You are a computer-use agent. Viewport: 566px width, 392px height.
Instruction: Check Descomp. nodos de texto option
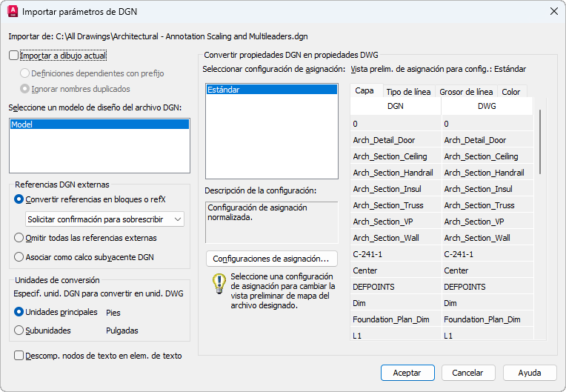point(19,356)
